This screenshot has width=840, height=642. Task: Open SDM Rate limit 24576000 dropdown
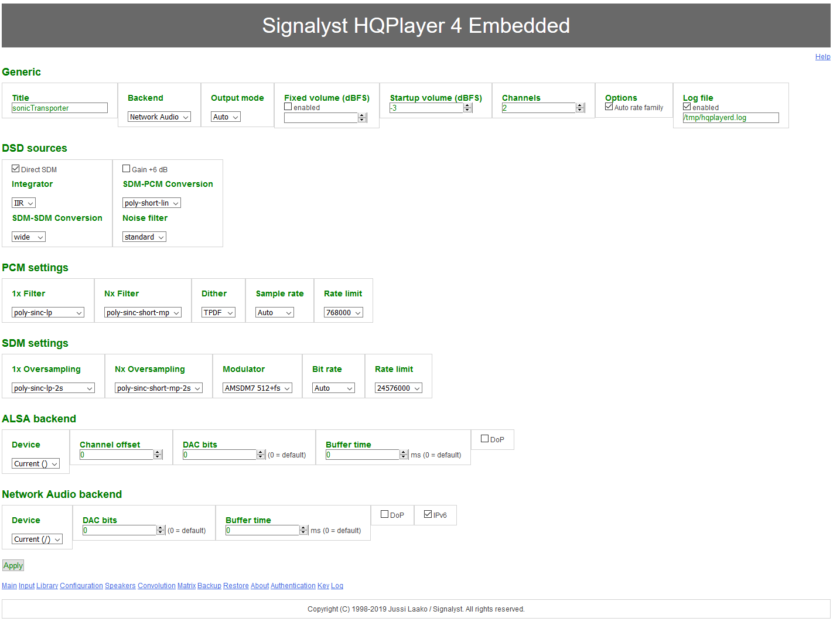point(398,388)
